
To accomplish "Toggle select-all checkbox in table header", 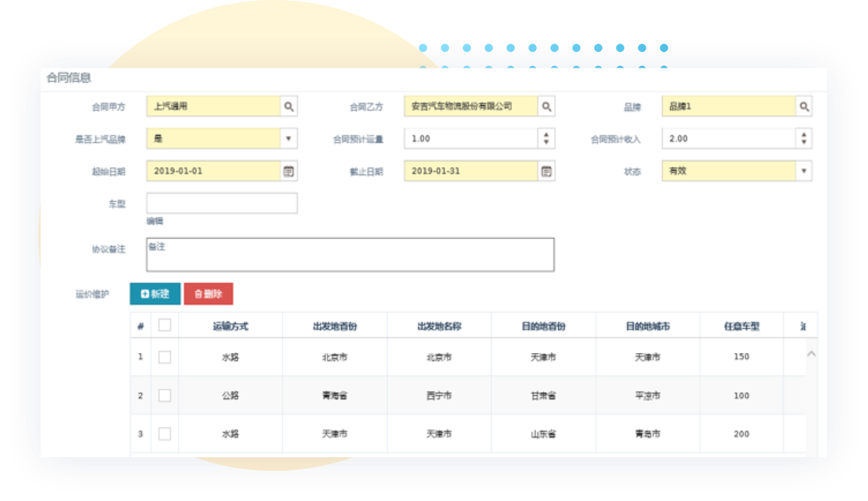I will click(165, 326).
